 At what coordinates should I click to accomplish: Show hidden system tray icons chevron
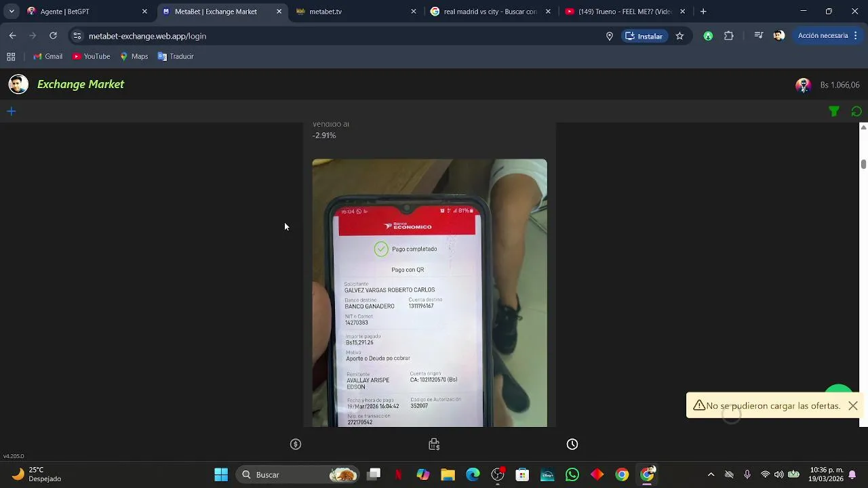coord(711,474)
